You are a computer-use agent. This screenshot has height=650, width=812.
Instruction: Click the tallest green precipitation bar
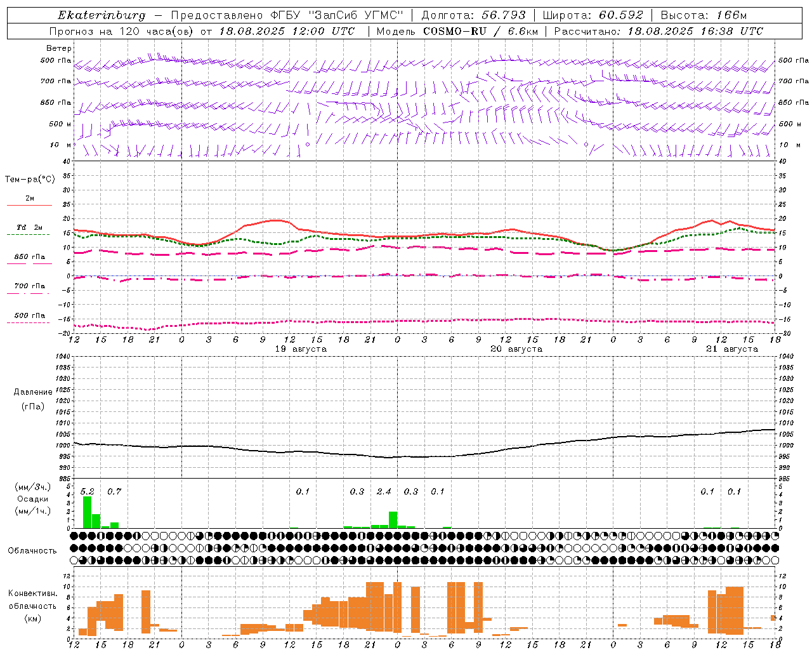pyautogui.click(x=87, y=512)
